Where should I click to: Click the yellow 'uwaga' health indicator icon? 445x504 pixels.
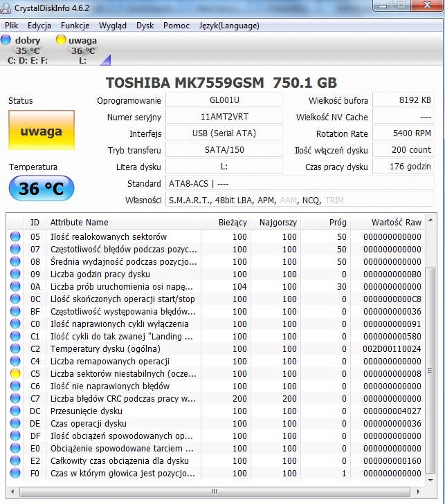click(60, 39)
